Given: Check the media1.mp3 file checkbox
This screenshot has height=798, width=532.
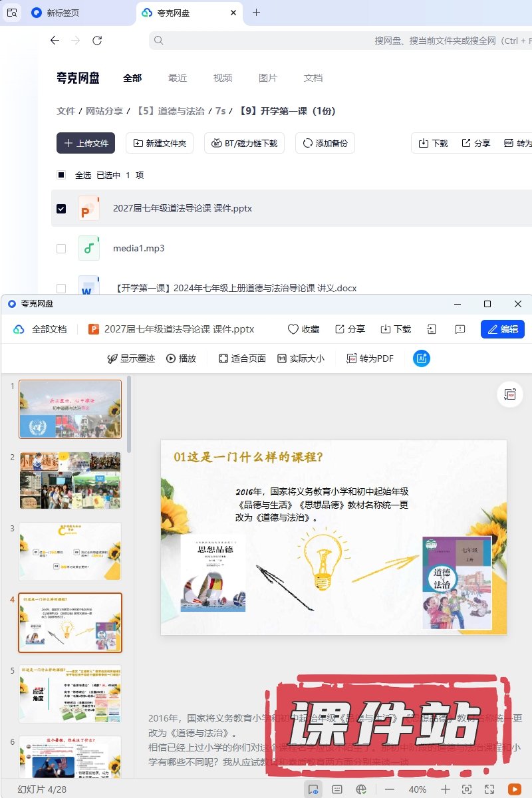Looking at the screenshot, I should (61, 248).
